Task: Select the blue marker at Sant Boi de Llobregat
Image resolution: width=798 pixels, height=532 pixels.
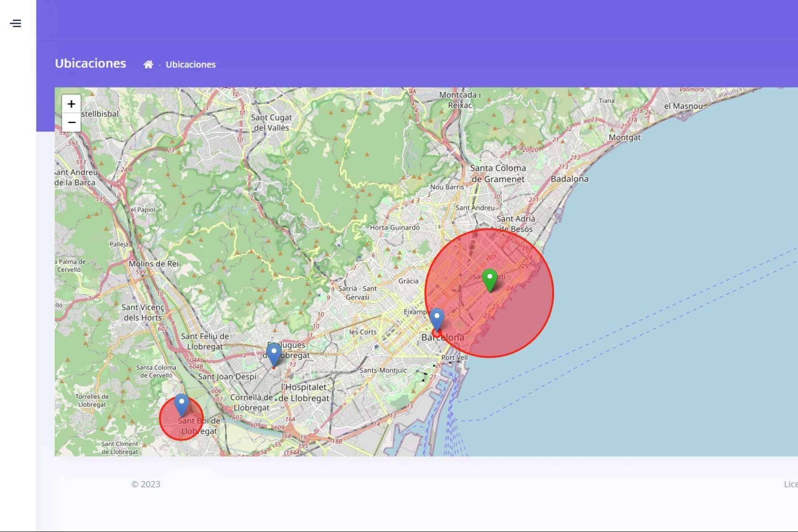Action: (182, 404)
